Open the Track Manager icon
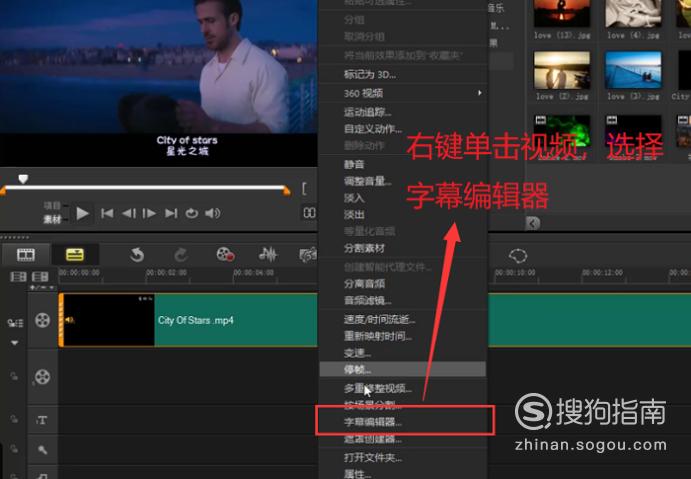The image size is (691, 479). pyautogui.click(x=40, y=277)
